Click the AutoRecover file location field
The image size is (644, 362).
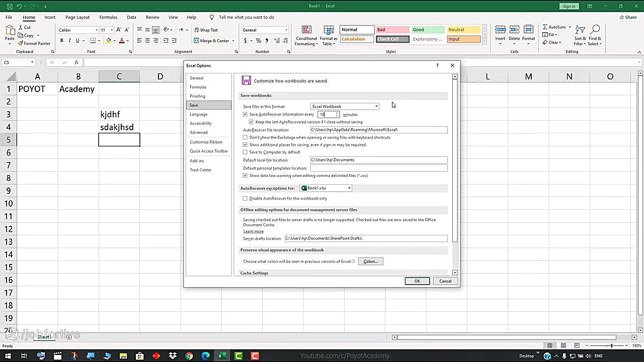tap(378, 130)
